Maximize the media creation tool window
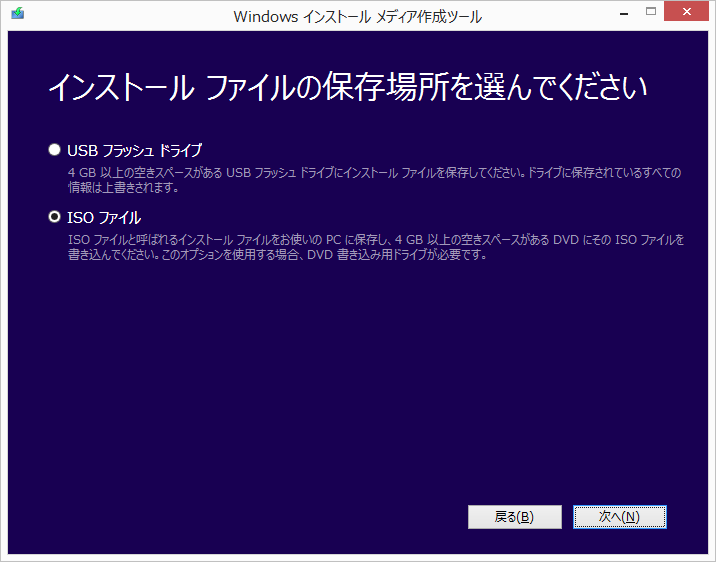 coord(651,12)
